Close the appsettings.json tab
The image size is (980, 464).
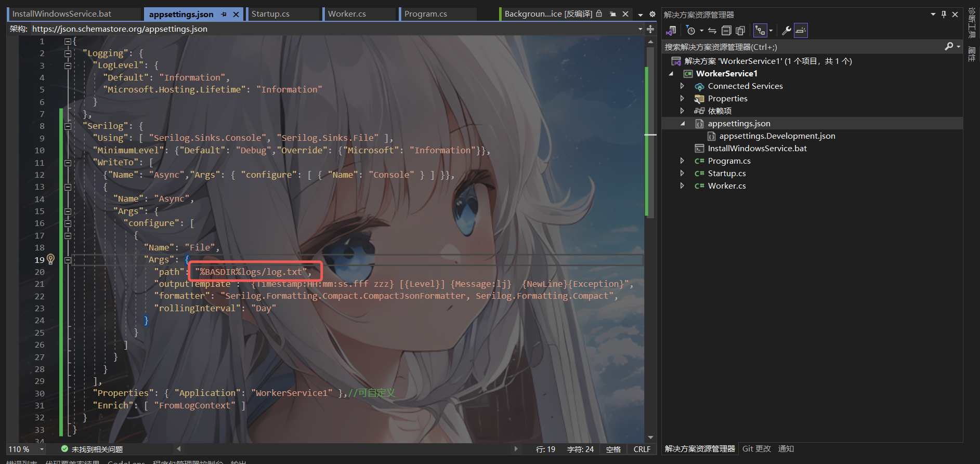coord(236,15)
